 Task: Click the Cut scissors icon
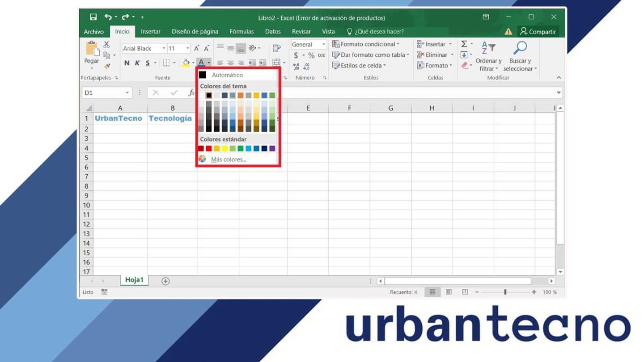[106, 44]
